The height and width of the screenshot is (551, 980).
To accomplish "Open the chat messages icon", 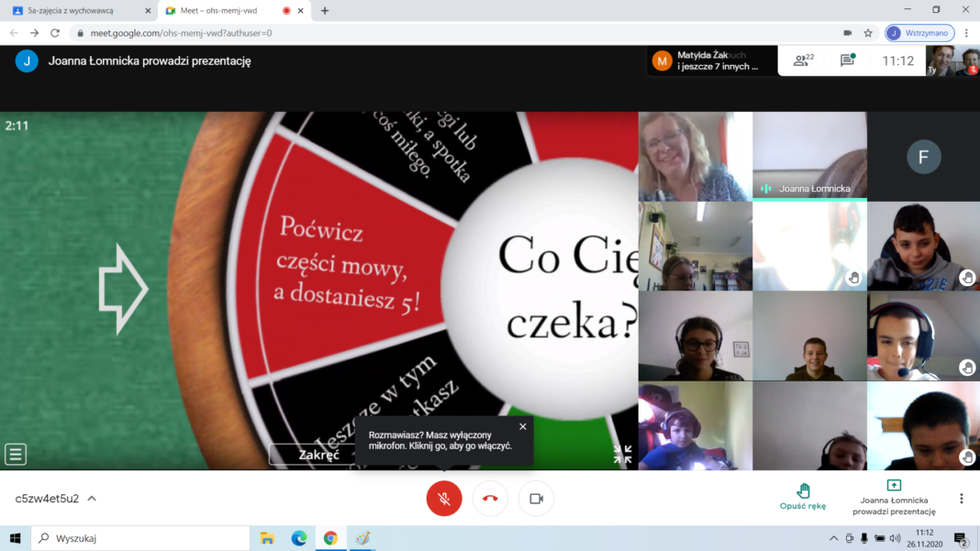I will (x=848, y=61).
